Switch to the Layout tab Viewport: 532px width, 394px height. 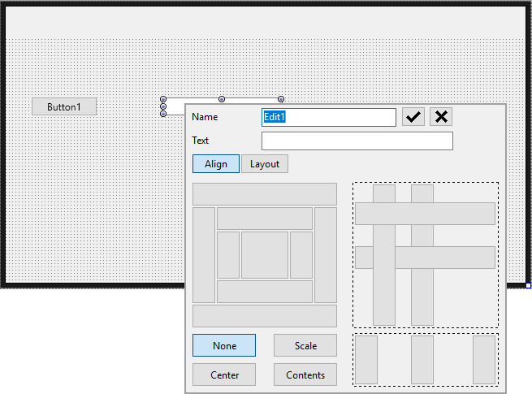click(x=265, y=164)
